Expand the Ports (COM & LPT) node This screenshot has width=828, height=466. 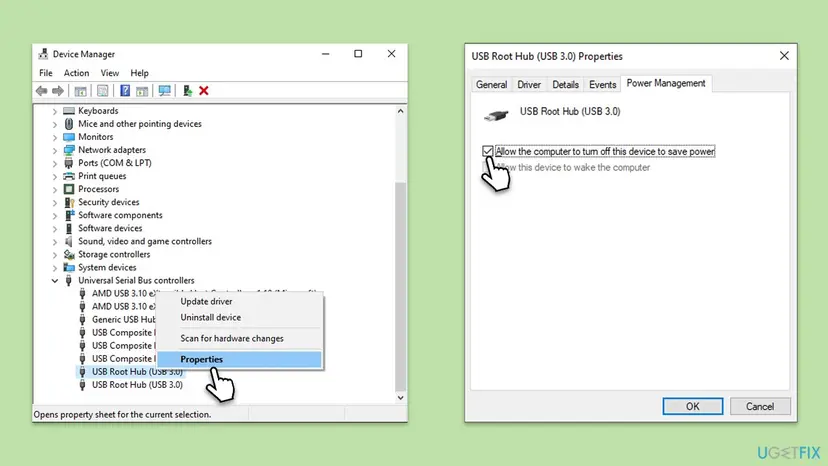click(x=54, y=163)
